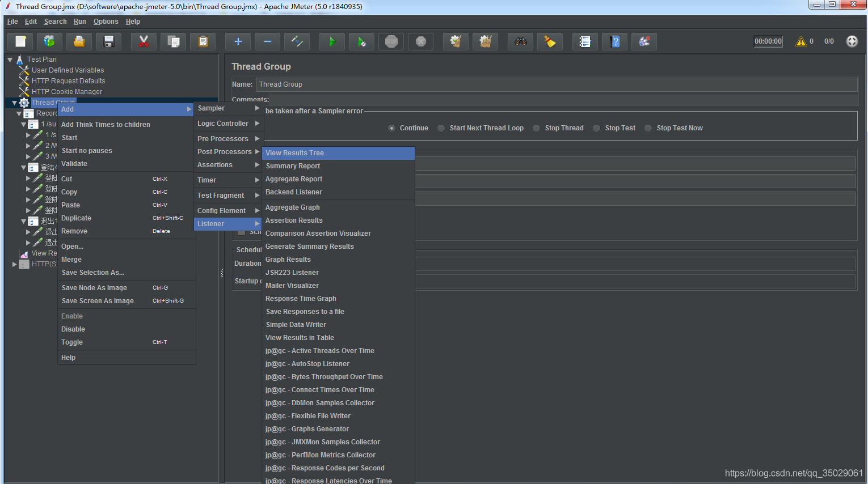Click the warning triangle log icon
The height and width of the screenshot is (484, 868).
pos(801,41)
